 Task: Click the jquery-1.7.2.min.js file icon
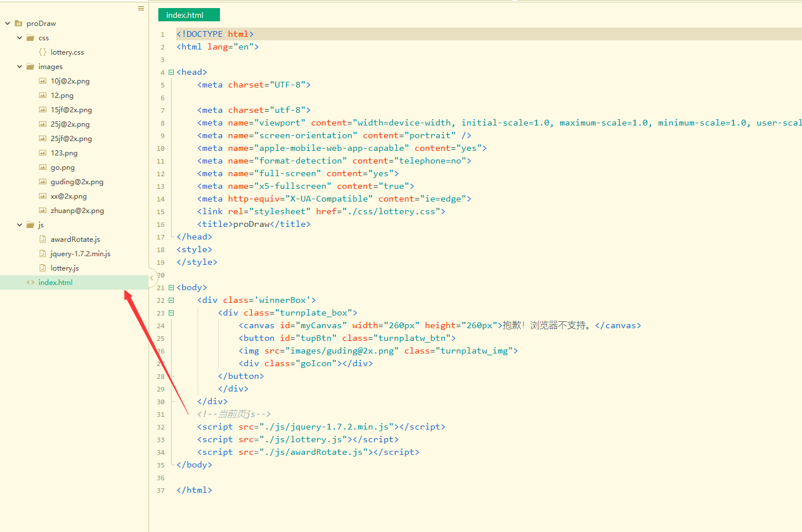(x=43, y=254)
